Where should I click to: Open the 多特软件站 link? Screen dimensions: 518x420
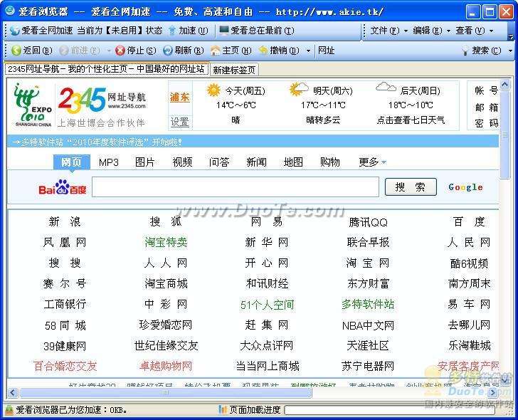(x=368, y=305)
